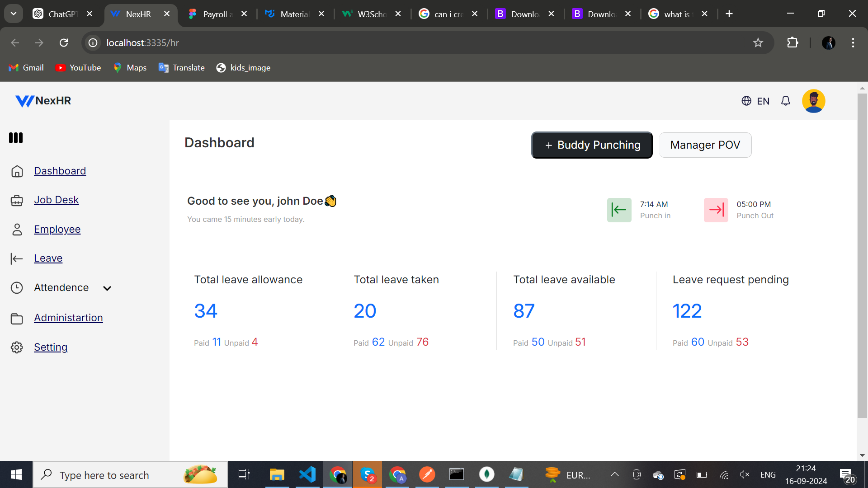Switch to the Payroll browser tab
868x488 pixels.
[217, 14]
